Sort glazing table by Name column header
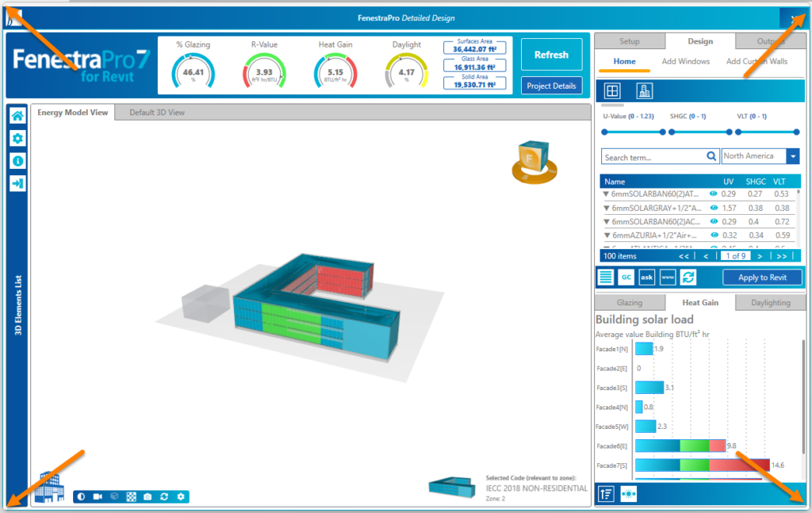This screenshot has width=812, height=513. pyautogui.click(x=615, y=182)
